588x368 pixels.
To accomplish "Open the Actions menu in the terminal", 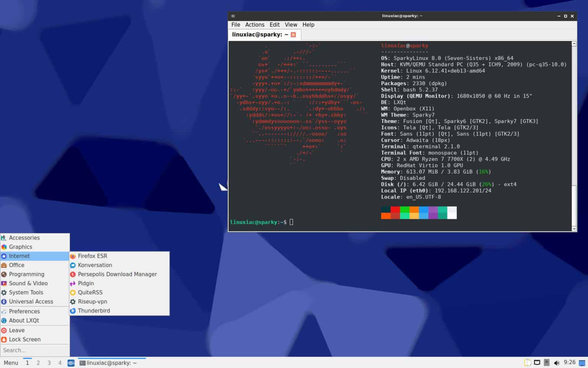I will coord(255,25).
